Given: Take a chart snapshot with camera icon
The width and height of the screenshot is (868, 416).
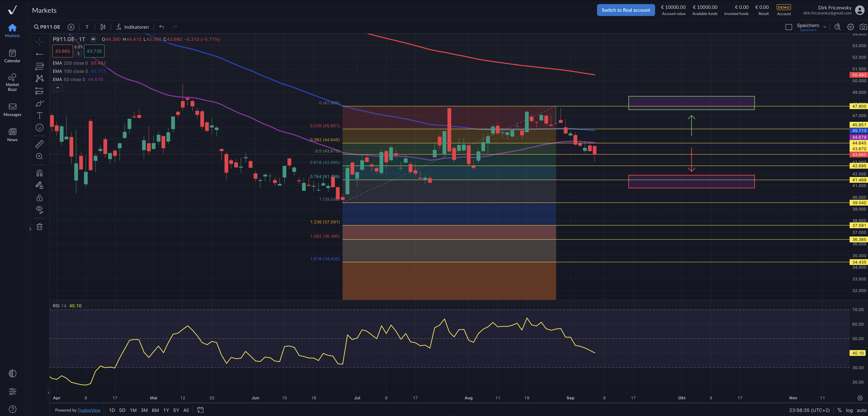Looking at the screenshot, I should (x=863, y=27).
